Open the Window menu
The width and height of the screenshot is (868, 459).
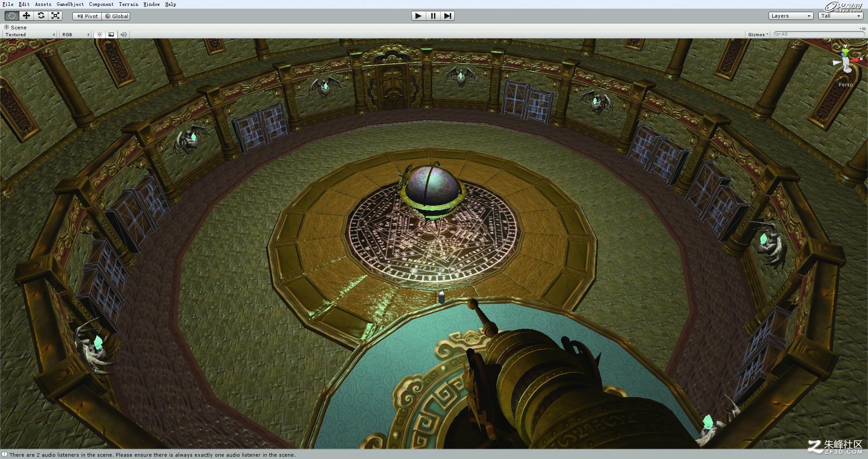151,4
